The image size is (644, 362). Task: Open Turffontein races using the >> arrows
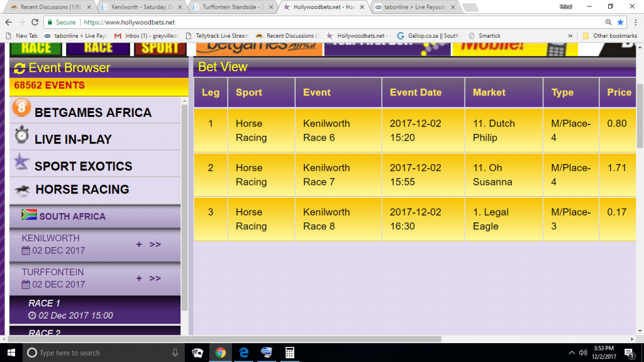(x=155, y=278)
